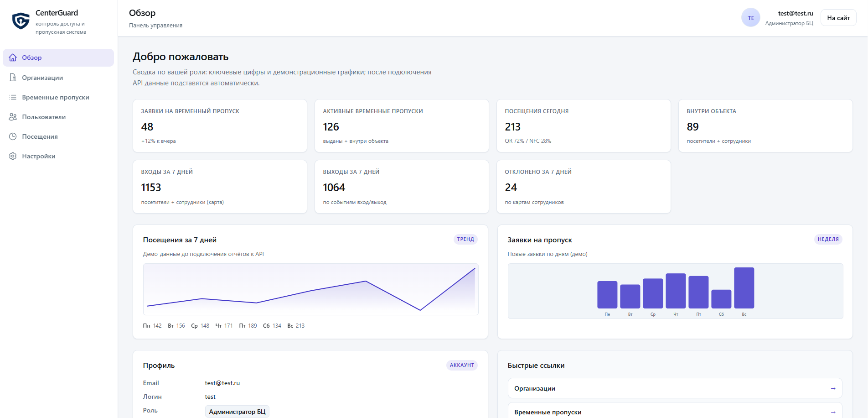Click the list icon beside Временные пропуски

pos(13,97)
